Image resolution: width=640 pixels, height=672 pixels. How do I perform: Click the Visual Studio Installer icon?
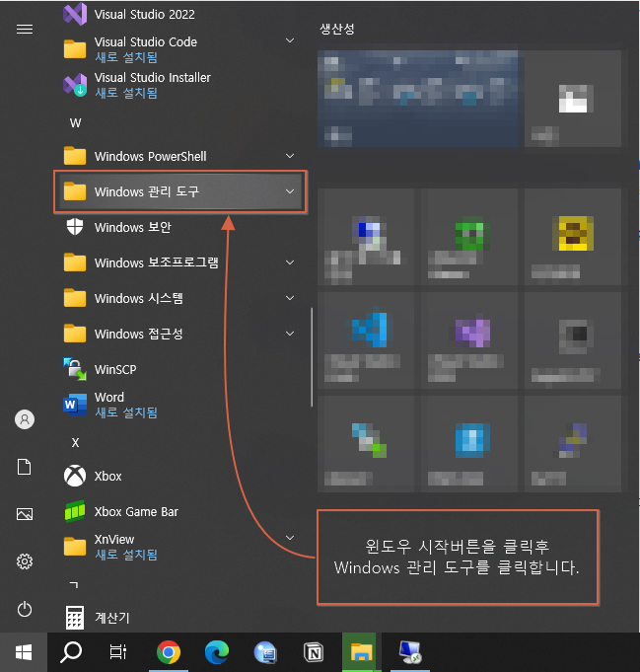75,85
